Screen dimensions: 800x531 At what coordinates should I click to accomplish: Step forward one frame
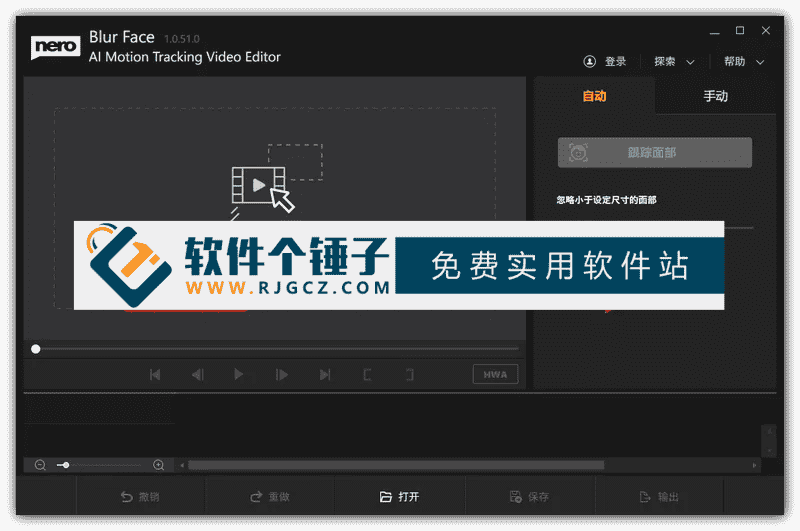point(282,375)
